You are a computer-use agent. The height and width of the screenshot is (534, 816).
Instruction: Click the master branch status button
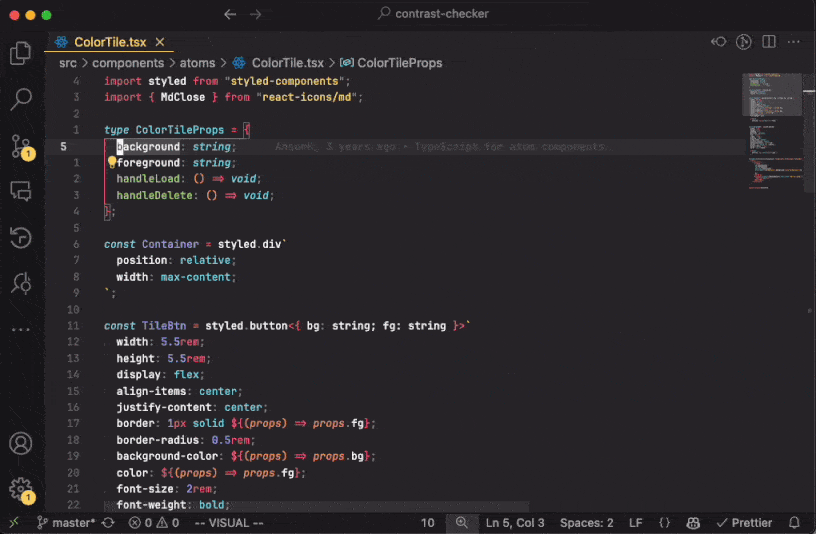point(66,523)
